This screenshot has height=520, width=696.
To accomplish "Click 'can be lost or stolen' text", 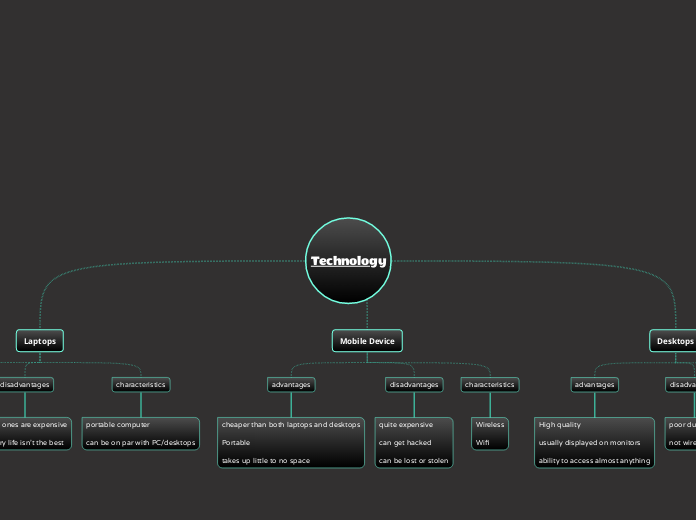I will tap(413, 461).
